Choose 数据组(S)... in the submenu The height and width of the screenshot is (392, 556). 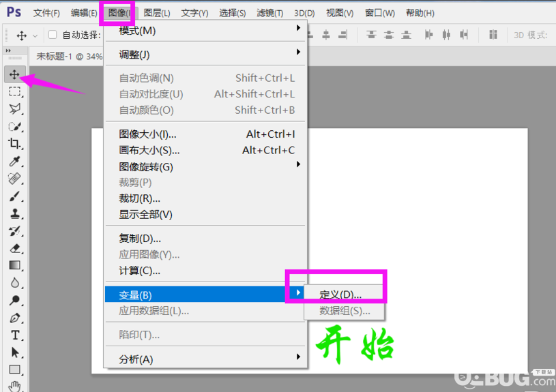pyautogui.click(x=344, y=310)
